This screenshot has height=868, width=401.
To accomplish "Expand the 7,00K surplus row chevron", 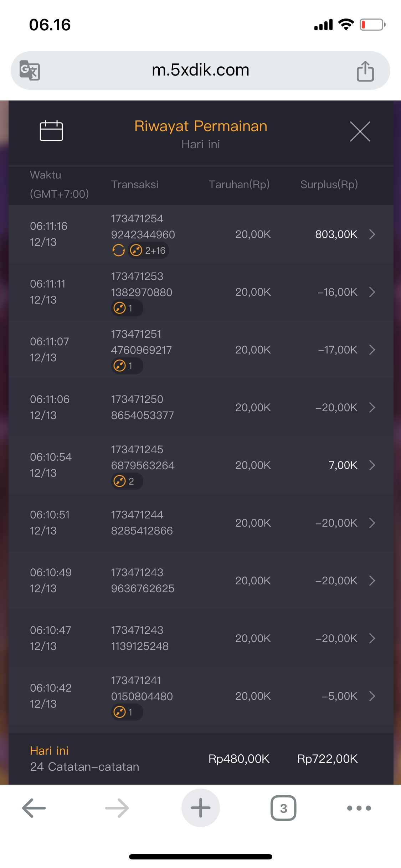I will point(372,465).
